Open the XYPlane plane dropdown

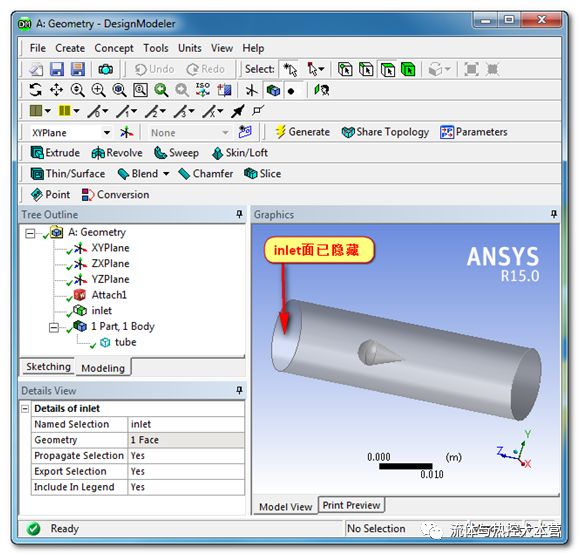[107, 132]
